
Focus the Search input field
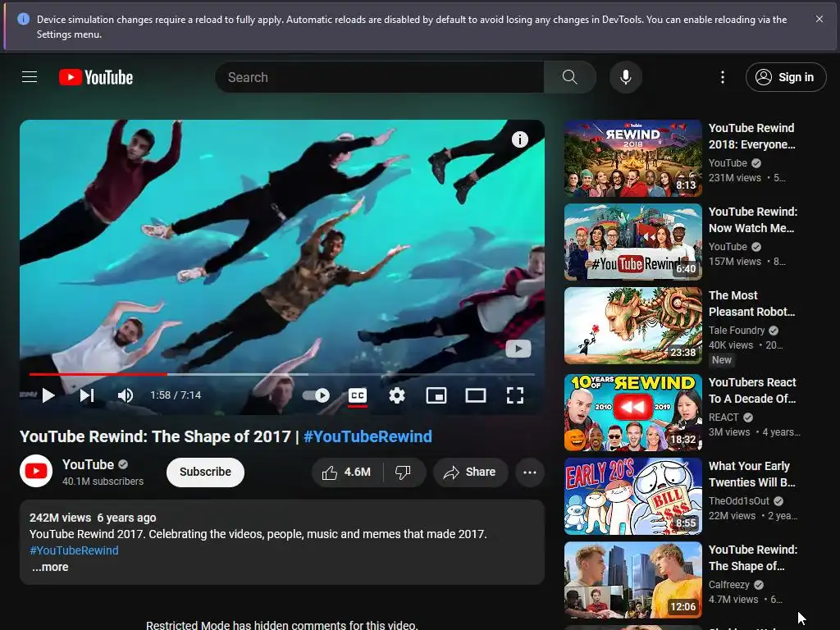click(379, 77)
